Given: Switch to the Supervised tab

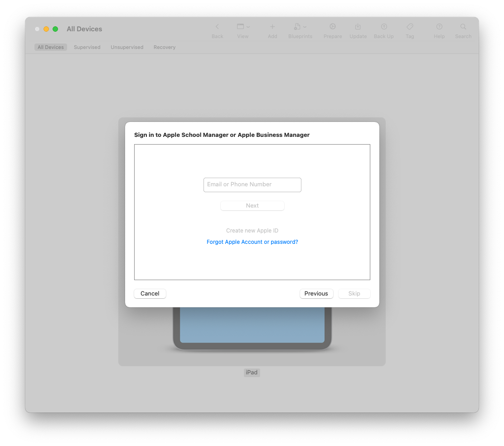Looking at the screenshot, I should tap(87, 47).
